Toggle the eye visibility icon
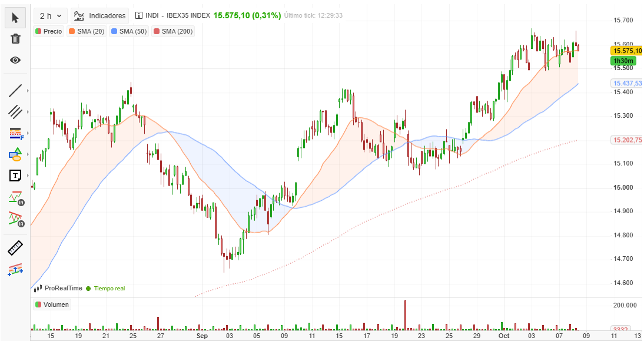The height and width of the screenshot is (341, 644). [x=15, y=60]
